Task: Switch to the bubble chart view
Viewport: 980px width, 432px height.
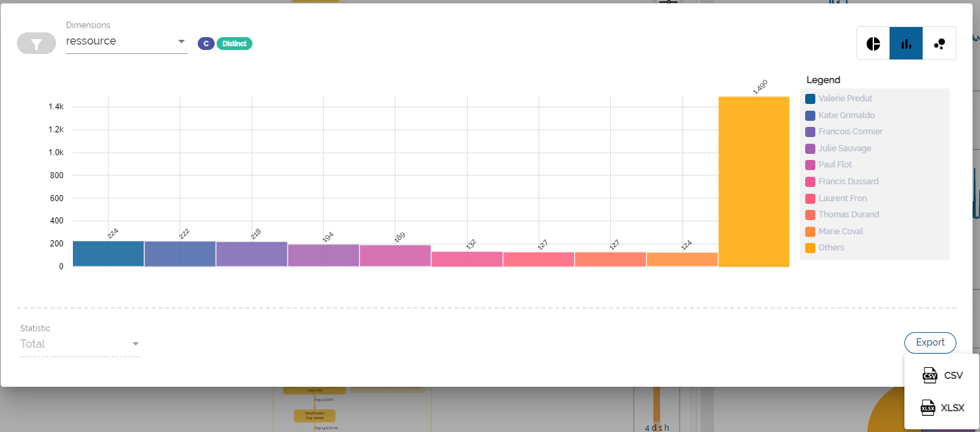Action: [939, 43]
